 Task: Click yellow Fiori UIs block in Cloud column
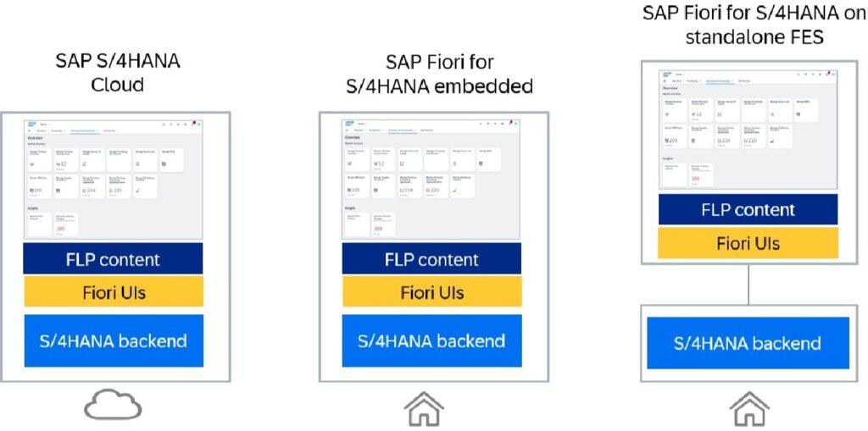[x=113, y=292]
